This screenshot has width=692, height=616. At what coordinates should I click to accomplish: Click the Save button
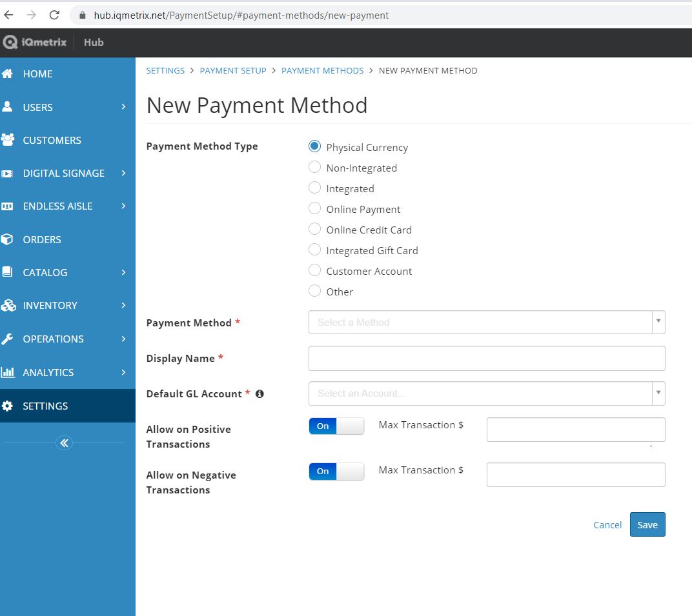pos(647,525)
